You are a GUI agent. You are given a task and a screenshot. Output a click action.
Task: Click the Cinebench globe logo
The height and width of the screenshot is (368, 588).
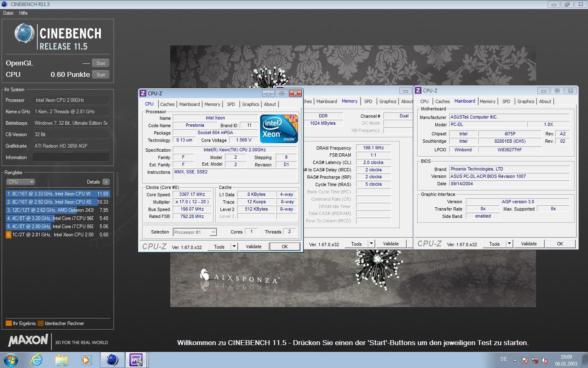pos(24,34)
